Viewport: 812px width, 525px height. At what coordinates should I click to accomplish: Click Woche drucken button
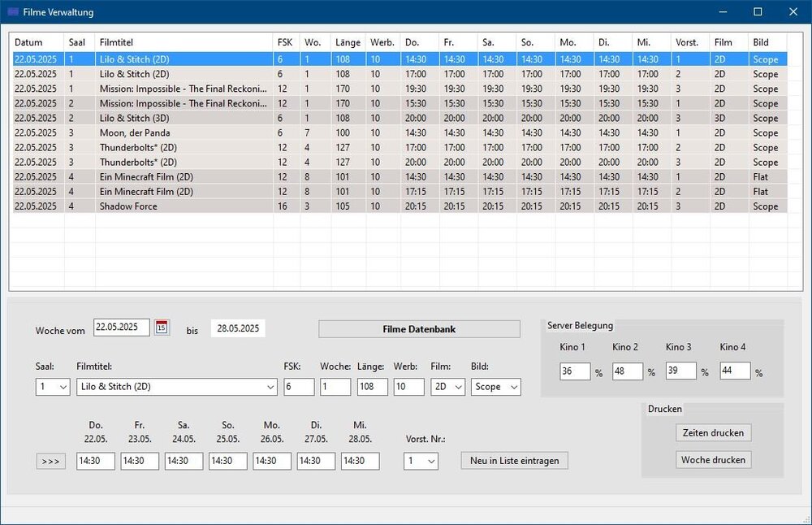(x=713, y=460)
